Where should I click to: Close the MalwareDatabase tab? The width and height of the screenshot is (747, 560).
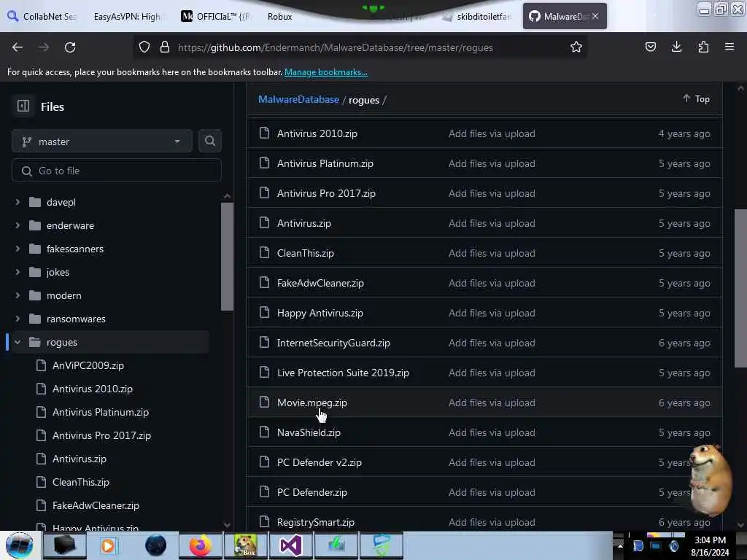595,16
